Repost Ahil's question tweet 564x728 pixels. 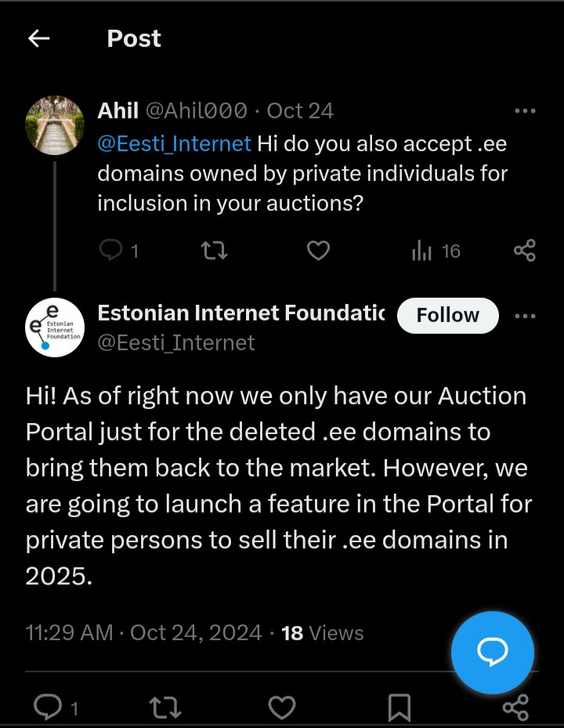[215, 251]
